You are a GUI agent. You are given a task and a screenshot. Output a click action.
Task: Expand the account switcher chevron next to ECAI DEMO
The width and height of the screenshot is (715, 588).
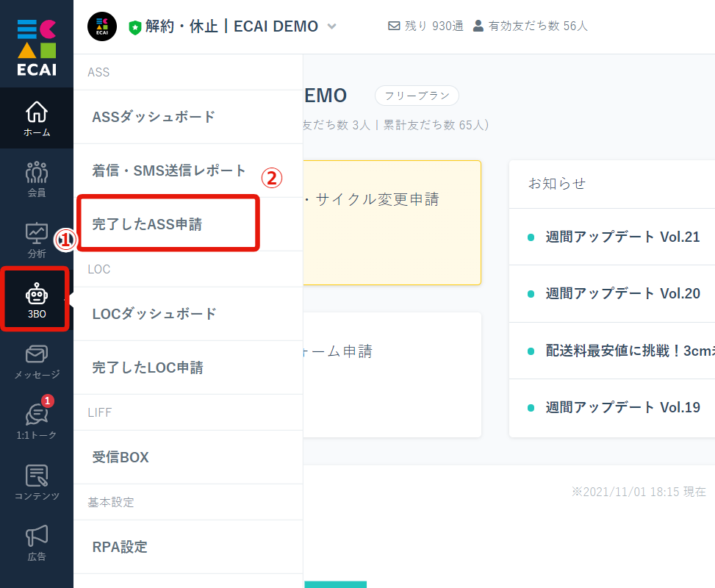pos(332,26)
